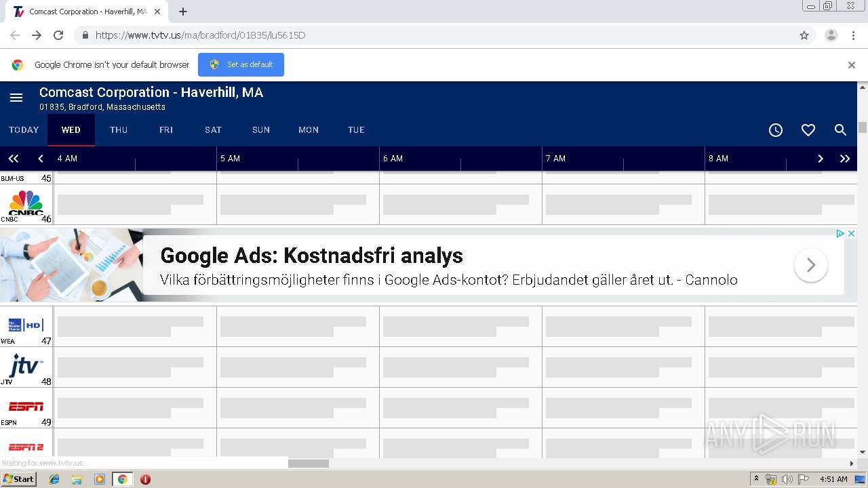
Task: Select the ESPN 2 channel logo
Action: (x=26, y=447)
